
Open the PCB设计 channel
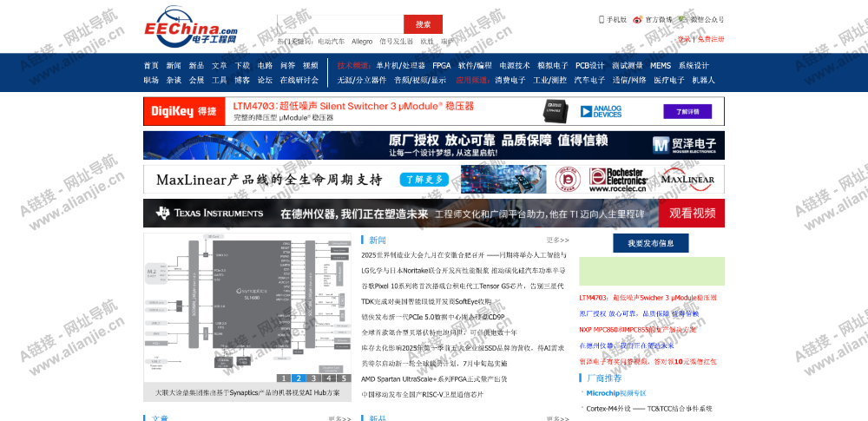pyautogui.click(x=589, y=65)
